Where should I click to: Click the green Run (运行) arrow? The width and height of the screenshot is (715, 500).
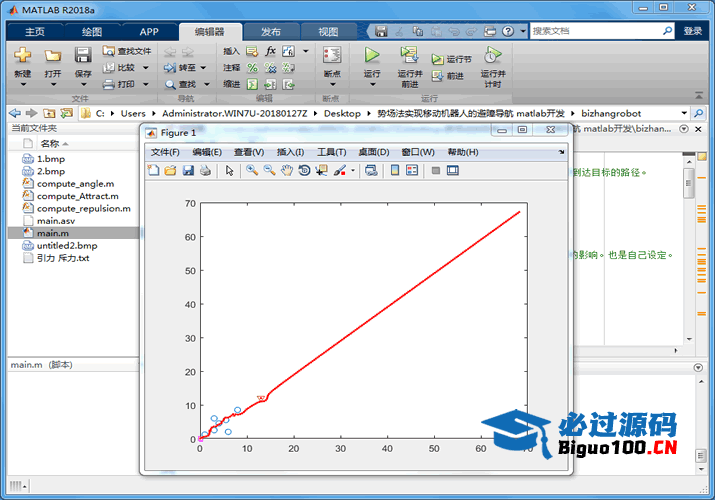pyautogui.click(x=372, y=55)
